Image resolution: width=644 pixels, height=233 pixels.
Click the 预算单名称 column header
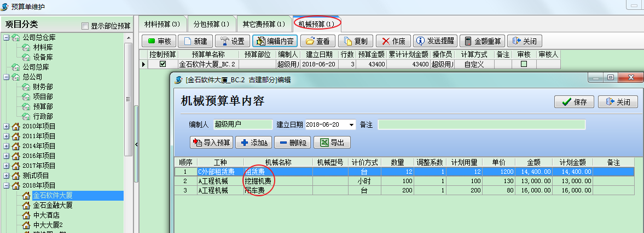coord(208,54)
